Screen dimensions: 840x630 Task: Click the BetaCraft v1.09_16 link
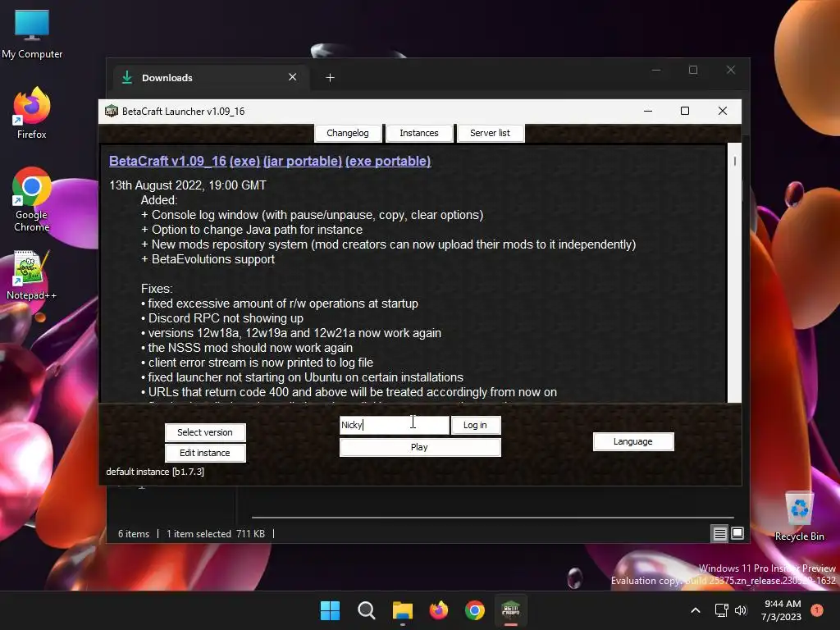point(167,162)
